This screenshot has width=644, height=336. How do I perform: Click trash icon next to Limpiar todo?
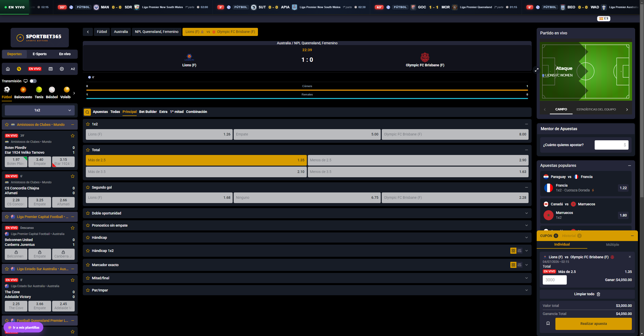click(599, 294)
